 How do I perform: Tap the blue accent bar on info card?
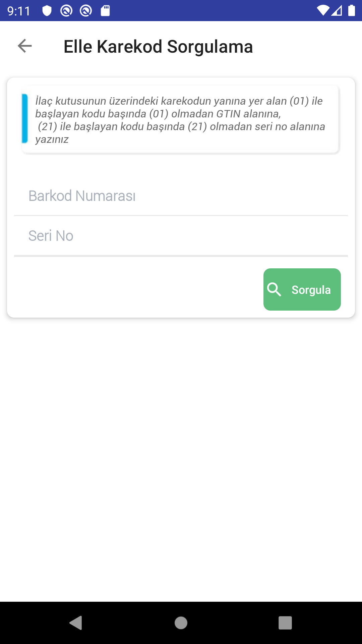click(25, 118)
